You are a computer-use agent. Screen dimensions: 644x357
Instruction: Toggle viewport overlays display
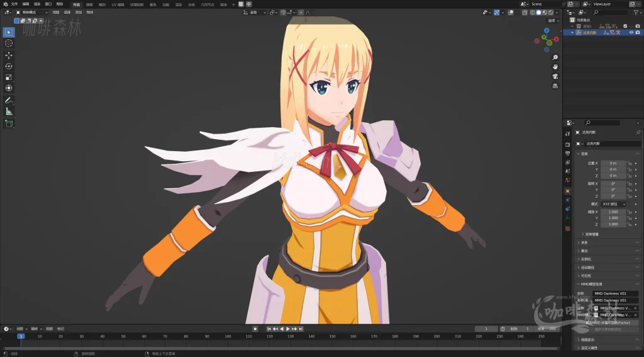click(511, 13)
